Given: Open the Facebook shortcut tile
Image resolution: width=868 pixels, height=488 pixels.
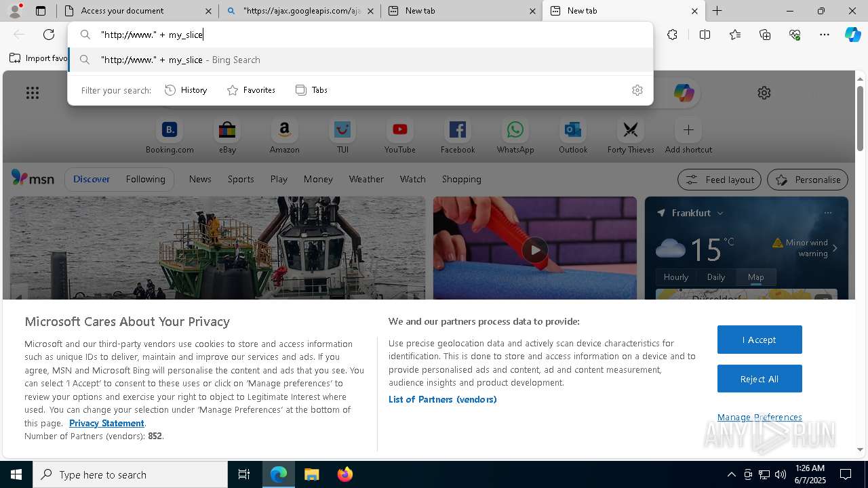Looking at the screenshot, I should [x=458, y=136].
